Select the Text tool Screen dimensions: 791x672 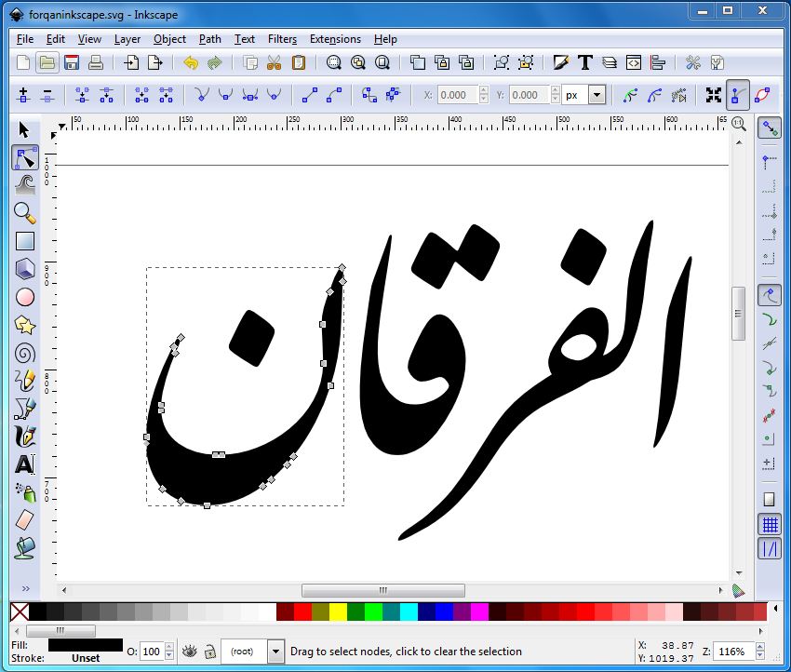(x=25, y=464)
